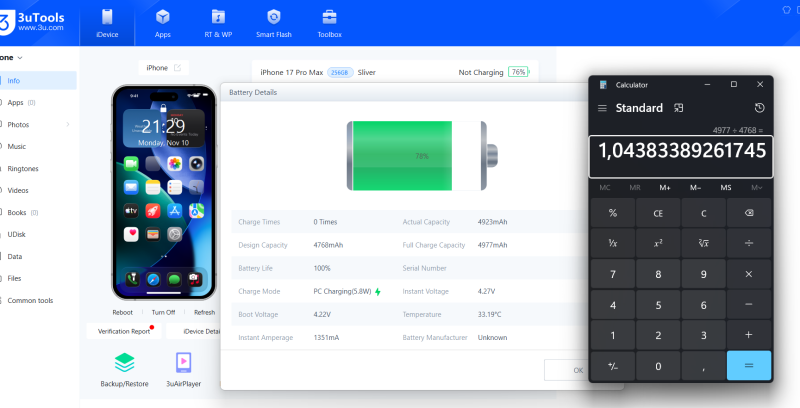Click the Refresh button
Image resolution: width=800 pixels, height=408 pixels.
205,312
